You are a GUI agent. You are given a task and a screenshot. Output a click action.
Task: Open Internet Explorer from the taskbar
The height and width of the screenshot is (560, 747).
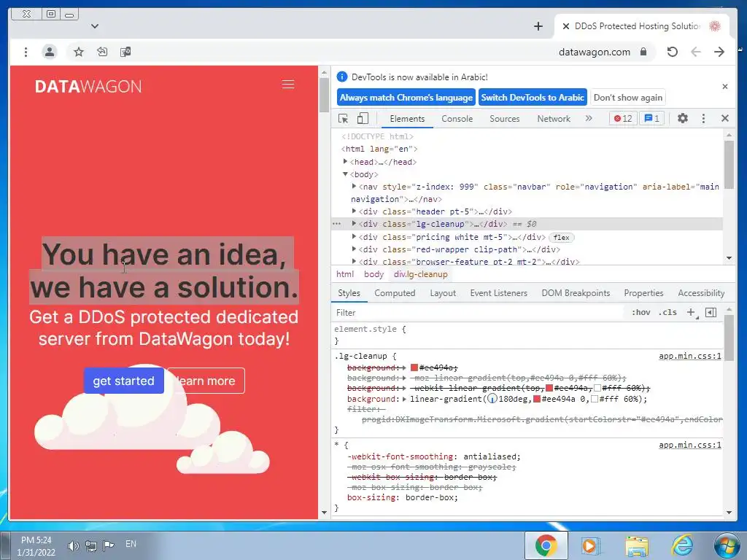(683, 545)
